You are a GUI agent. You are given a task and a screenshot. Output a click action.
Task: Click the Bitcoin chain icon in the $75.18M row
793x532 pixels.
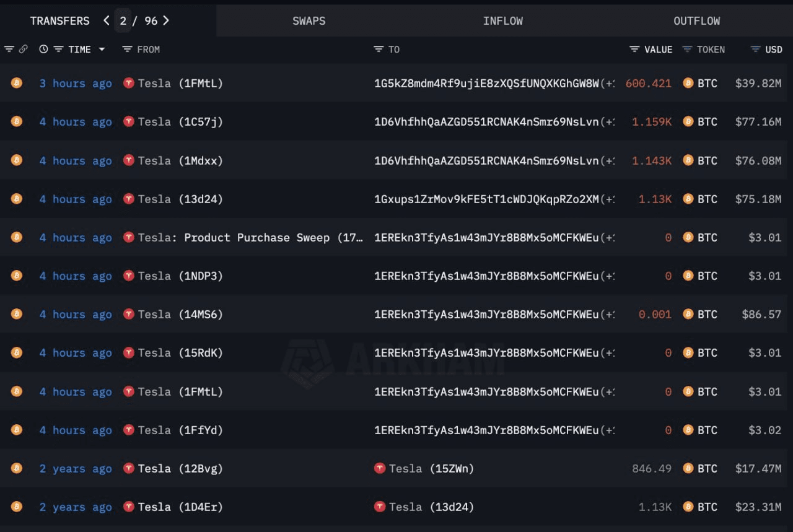coord(17,198)
